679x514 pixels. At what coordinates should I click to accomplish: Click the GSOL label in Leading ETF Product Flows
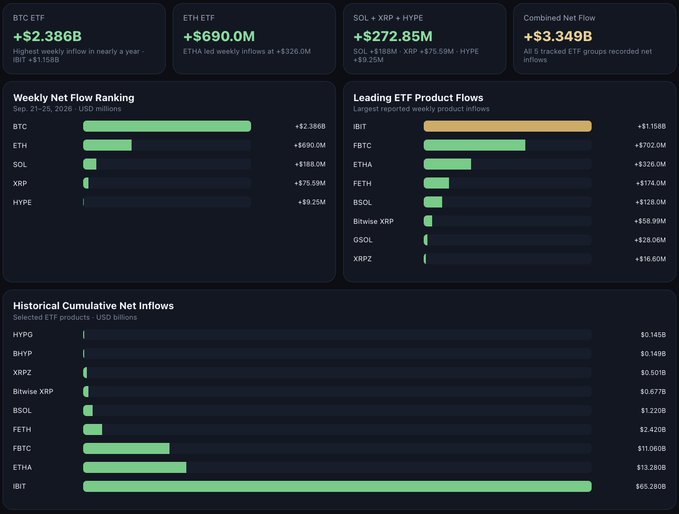click(x=362, y=240)
